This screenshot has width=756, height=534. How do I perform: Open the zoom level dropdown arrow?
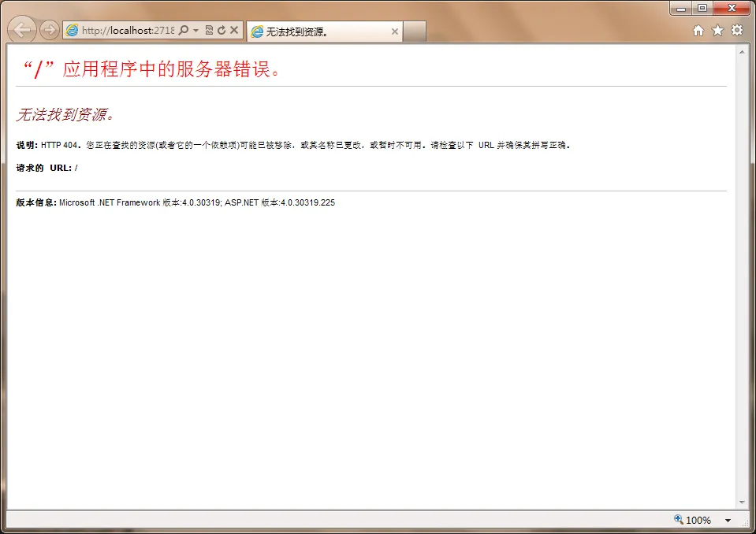coord(728,520)
